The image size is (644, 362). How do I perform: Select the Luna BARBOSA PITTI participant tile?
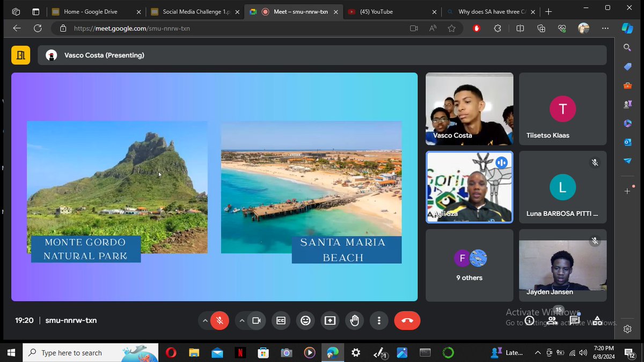[563, 187]
